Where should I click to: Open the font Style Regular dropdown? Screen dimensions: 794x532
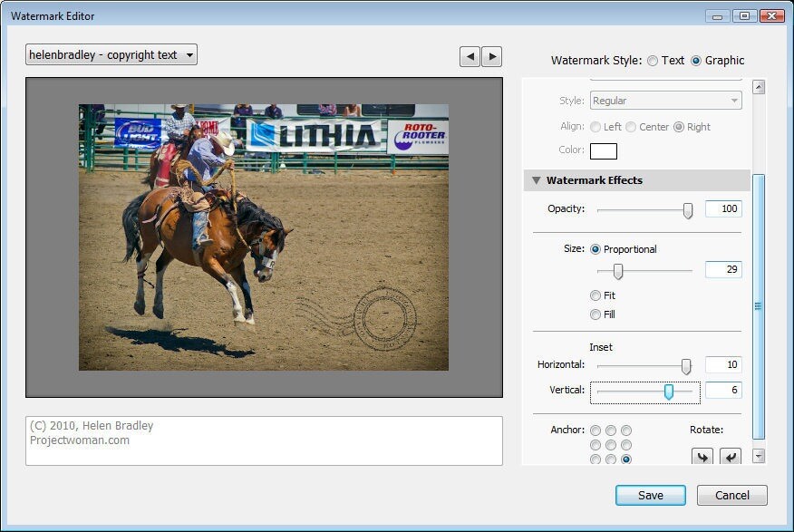coord(666,101)
